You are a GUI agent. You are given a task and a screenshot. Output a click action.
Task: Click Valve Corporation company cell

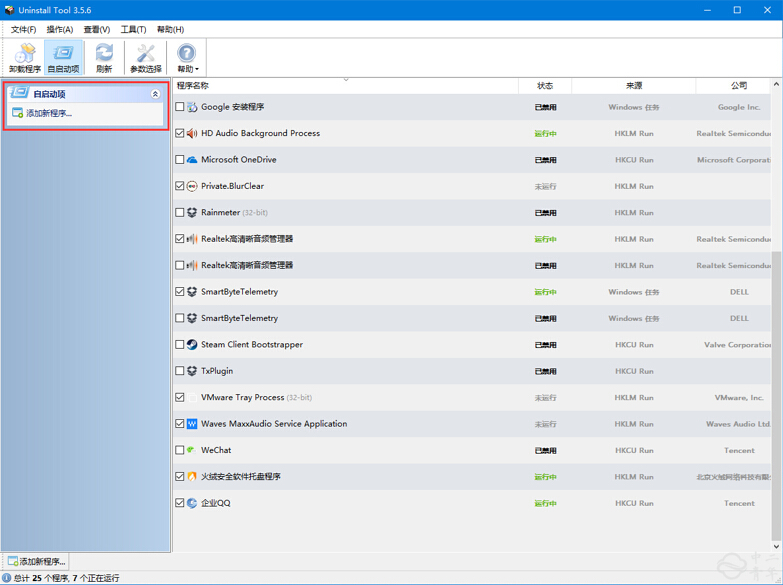click(738, 345)
